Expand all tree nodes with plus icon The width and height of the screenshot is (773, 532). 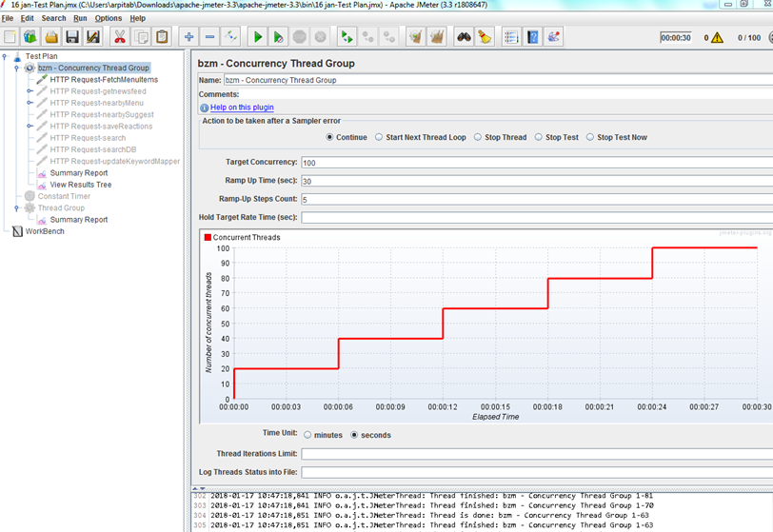click(188, 37)
